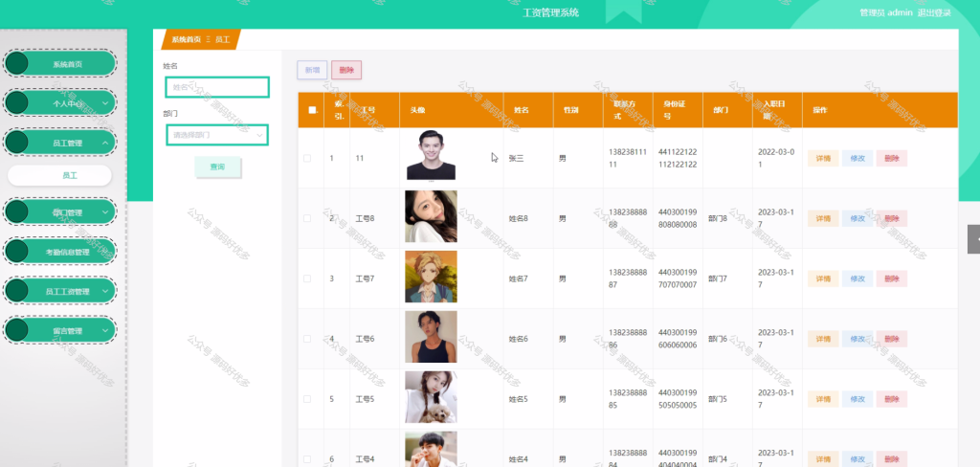Click the 查询 search button
Viewport: 980px width, 467px height.
pos(217,167)
